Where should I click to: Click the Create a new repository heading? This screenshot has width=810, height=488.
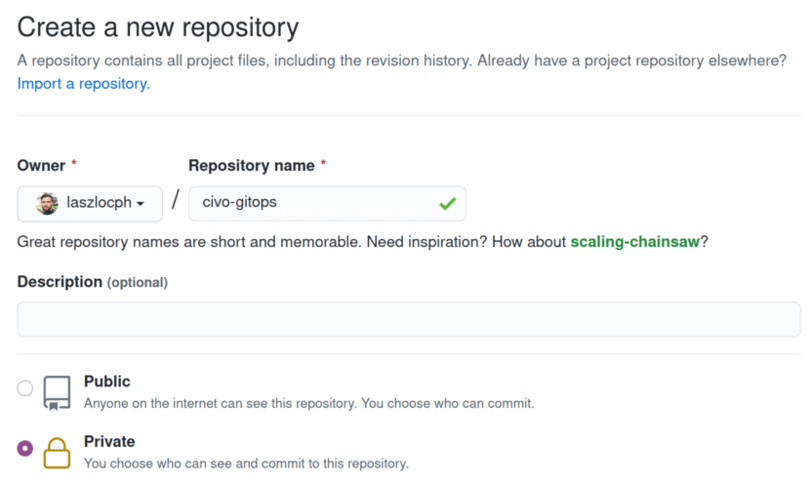pos(158,27)
